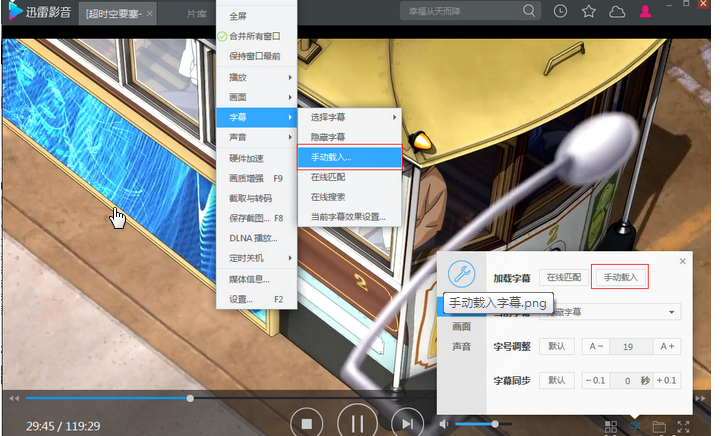This screenshot has height=436, width=722.
Task: Click the wrench settings icon in panel
Action: (x=461, y=272)
